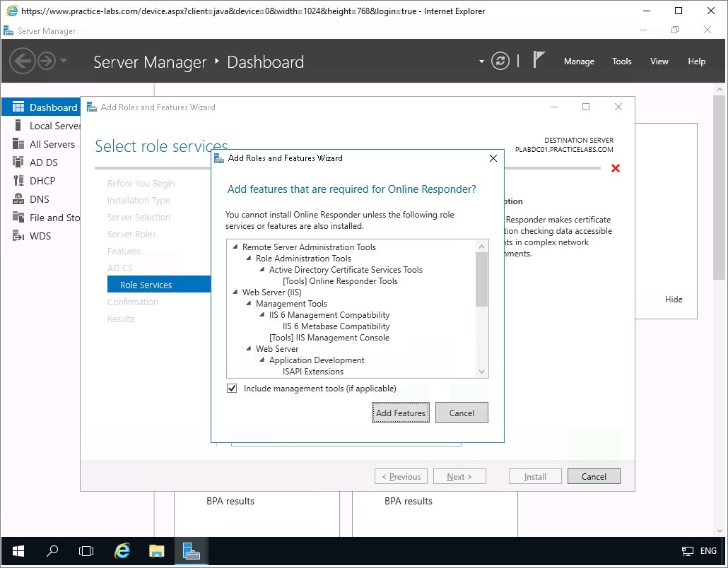Click the Add Features button
Image resolution: width=728 pixels, height=568 pixels.
(x=400, y=413)
